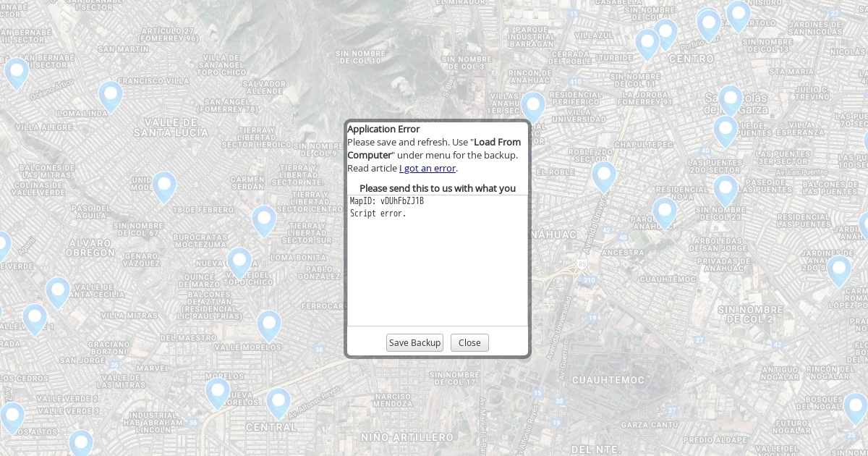Screen dimensions: 868x456
Task: Select the map pin at Unidad Modelo
Action: click(x=164, y=185)
